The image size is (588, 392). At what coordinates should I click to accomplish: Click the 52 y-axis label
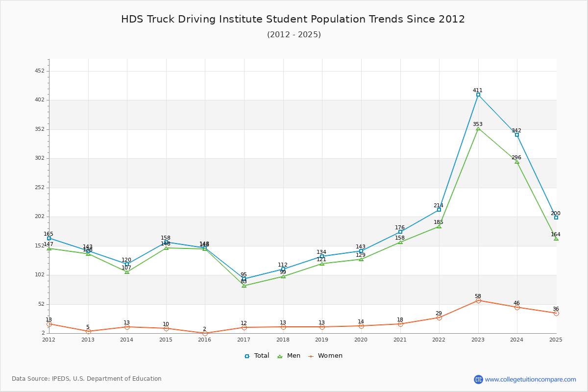[x=41, y=304]
